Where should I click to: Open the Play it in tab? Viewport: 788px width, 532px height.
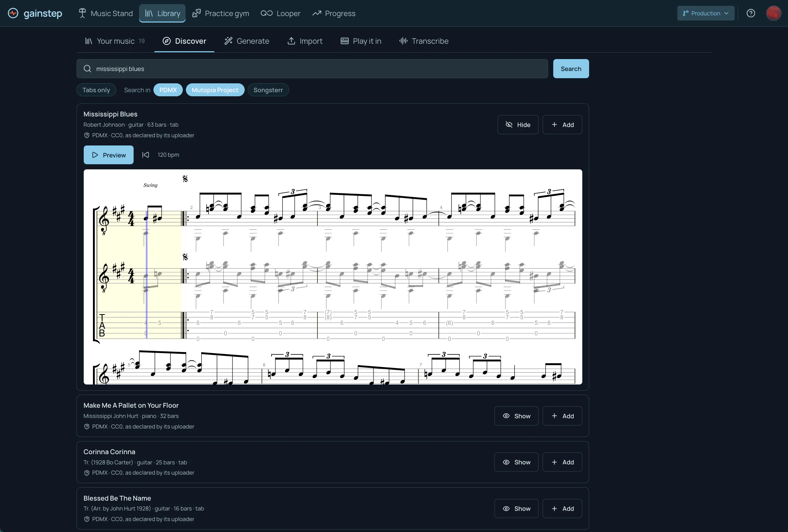coord(361,41)
